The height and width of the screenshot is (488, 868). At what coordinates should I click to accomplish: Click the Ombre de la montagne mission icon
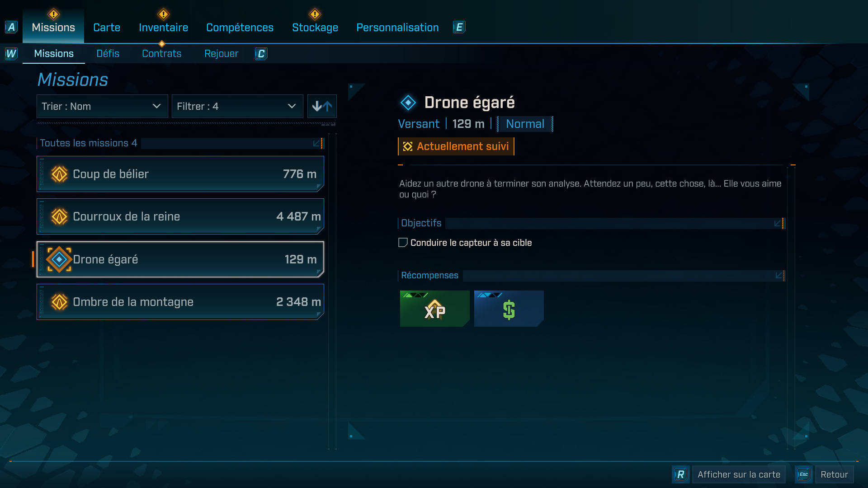[x=59, y=302]
